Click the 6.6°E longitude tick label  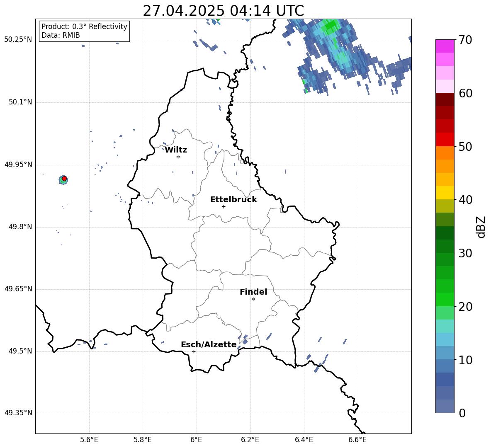(x=357, y=440)
